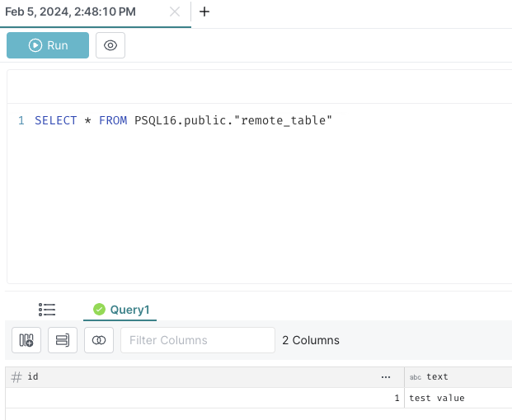Run the SQL query

pos(48,45)
